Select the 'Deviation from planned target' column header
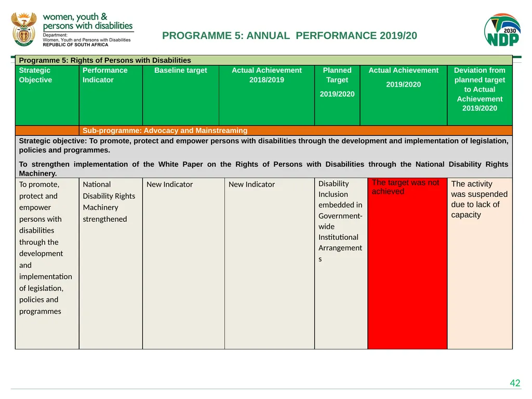Viewport: 532px width, 399px height. [480, 96]
